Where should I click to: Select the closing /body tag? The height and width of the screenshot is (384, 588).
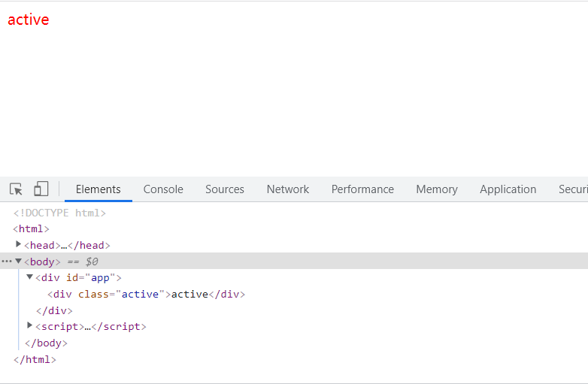[46, 343]
